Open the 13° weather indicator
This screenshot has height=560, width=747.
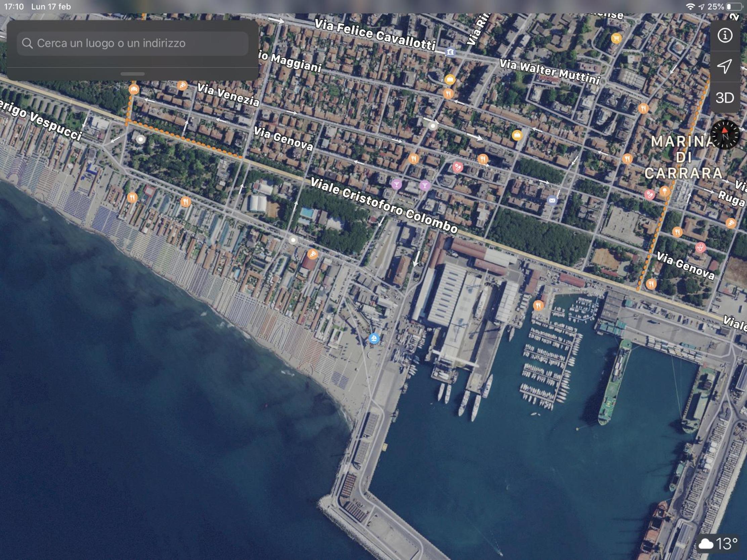(718, 544)
